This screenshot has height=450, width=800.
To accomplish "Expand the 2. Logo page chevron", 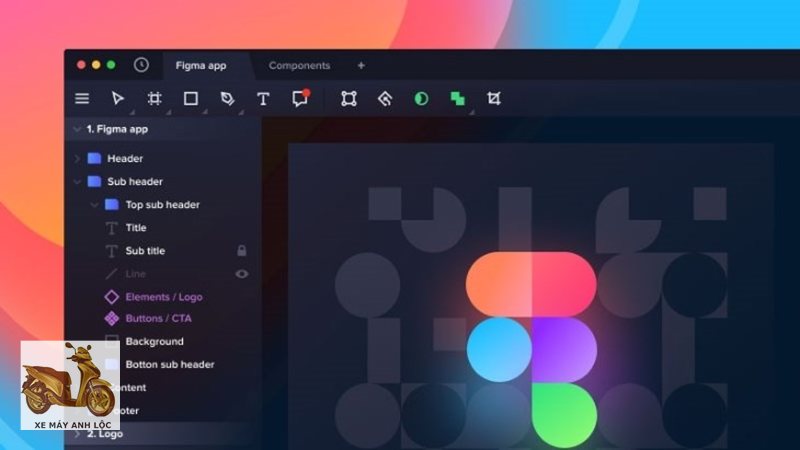I will coord(77,434).
